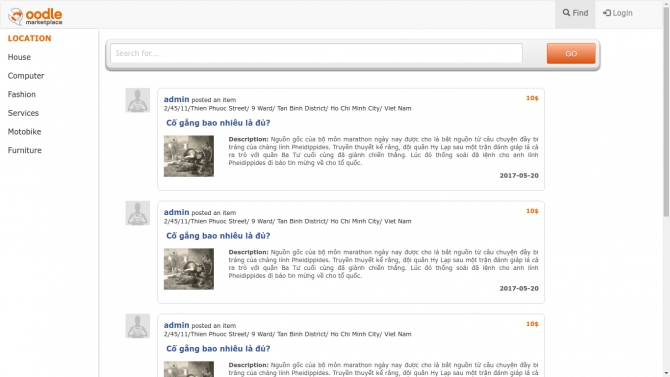Select the Fashion category
The width and height of the screenshot is (670, 377).
[22, 94]
